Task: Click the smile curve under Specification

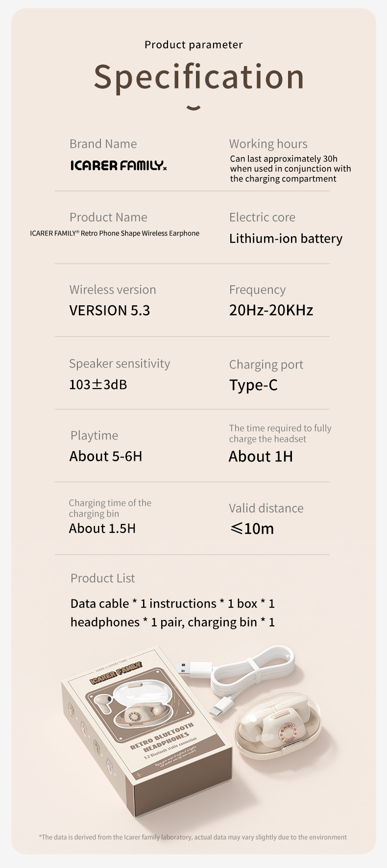Action: point(194,108)
